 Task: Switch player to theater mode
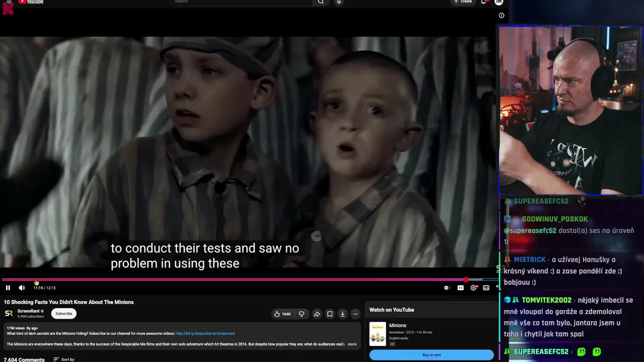pos(486,288)
